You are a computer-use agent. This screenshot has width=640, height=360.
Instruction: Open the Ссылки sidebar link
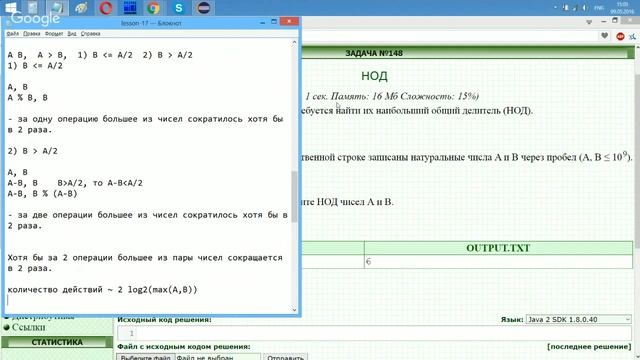(29, 327)
